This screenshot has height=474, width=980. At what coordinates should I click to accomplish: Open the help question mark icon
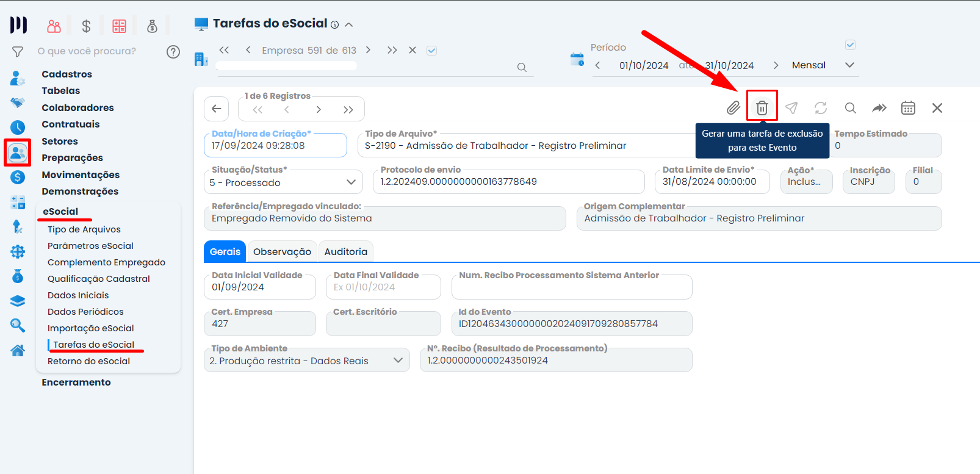(173, 52)
